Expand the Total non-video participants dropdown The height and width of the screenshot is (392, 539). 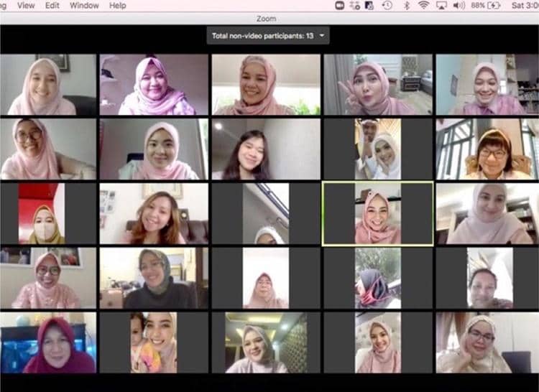tap(323, 35)
